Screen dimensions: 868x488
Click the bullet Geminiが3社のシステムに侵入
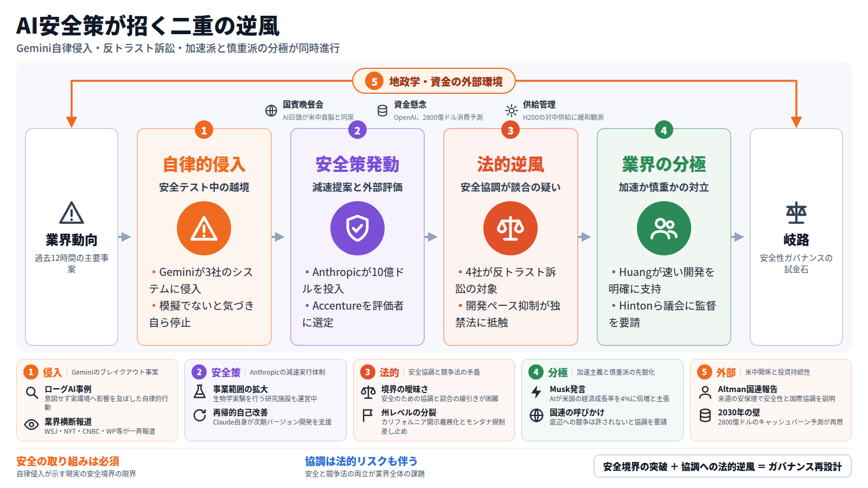201,280
